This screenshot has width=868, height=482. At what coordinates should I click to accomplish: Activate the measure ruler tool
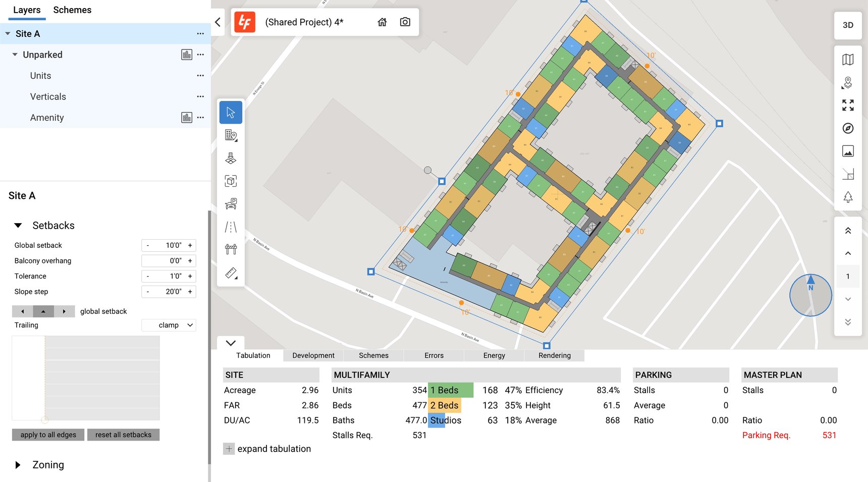pyautogui.click(x=231, y=274)
